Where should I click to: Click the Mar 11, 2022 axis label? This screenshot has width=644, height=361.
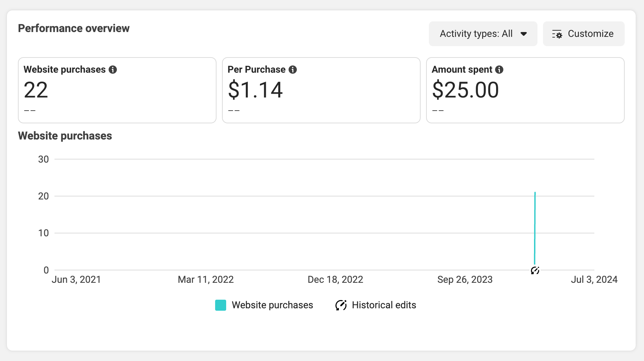click(206, 279)
